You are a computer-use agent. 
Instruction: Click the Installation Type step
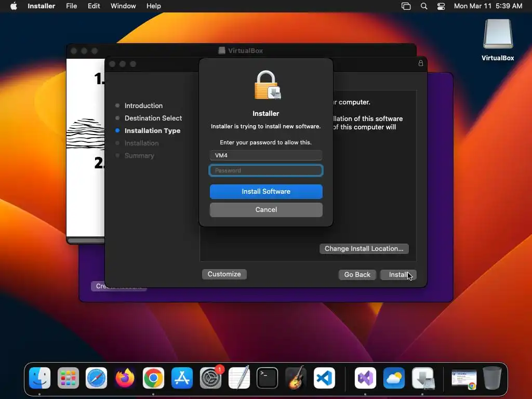152,130
